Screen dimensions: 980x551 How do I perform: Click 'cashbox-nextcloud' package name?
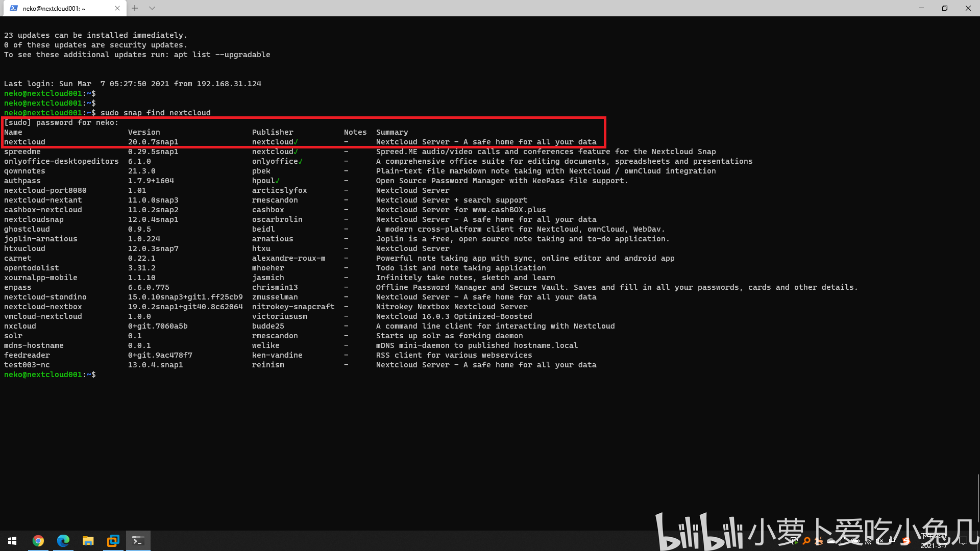[43, 210]
